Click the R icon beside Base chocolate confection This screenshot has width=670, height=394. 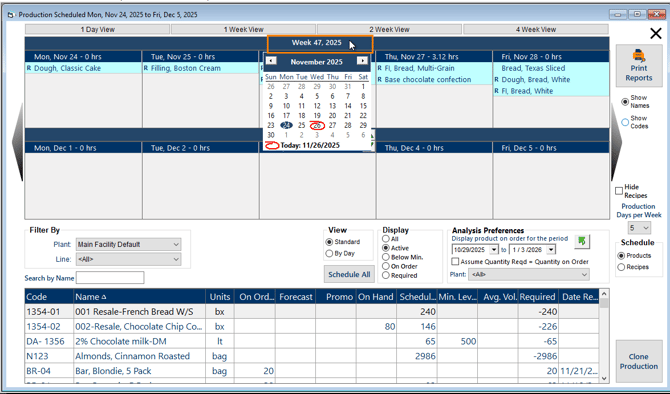coord(379,79)
